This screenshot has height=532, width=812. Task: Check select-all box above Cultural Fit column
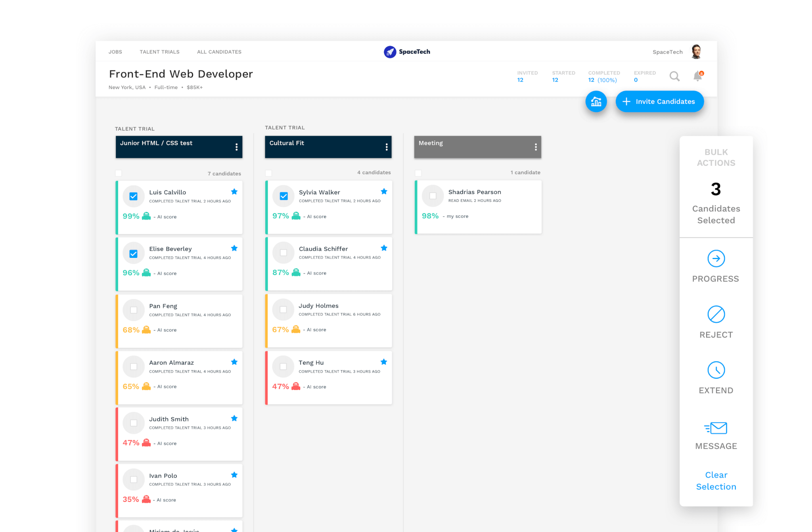(x=268, y=173)
